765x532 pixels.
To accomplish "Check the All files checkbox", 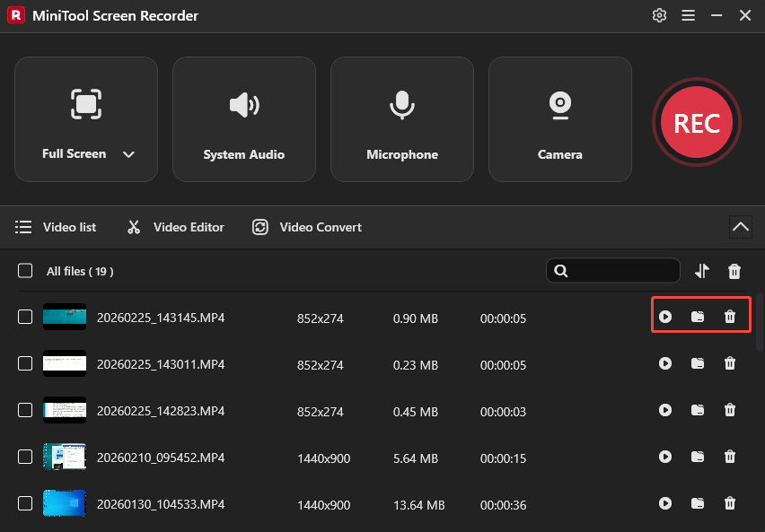I will coord(24,270).
